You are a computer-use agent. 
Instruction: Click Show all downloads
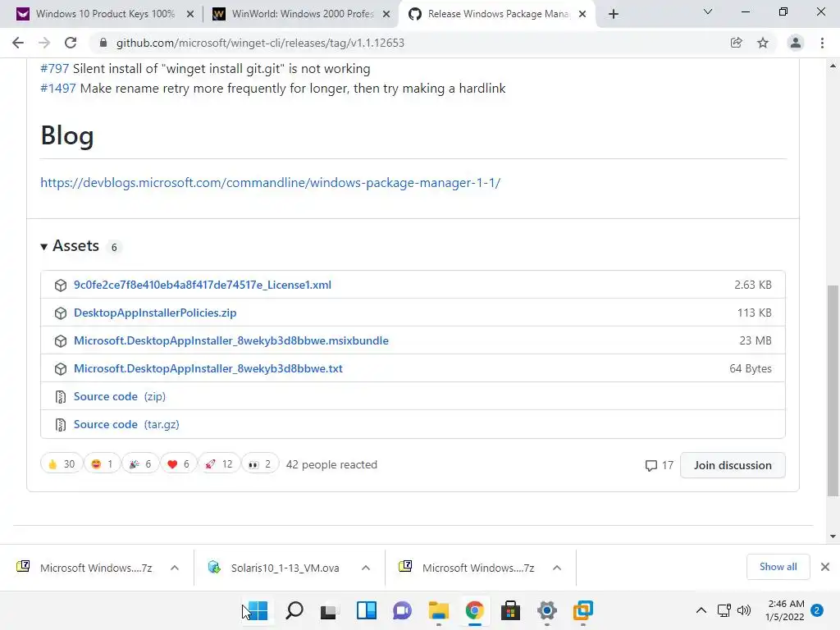pos(778,567)
